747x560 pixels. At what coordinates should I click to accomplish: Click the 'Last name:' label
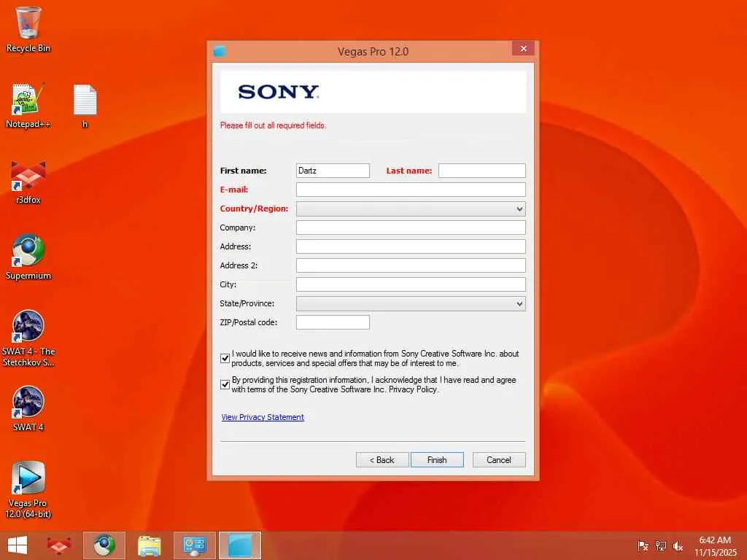point(409,171)
